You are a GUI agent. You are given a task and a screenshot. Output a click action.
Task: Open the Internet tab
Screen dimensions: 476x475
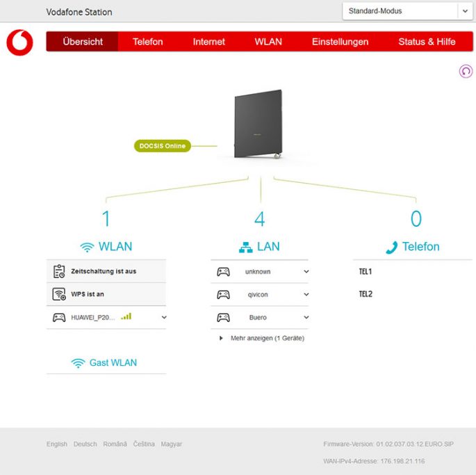(x=209, y=42)
